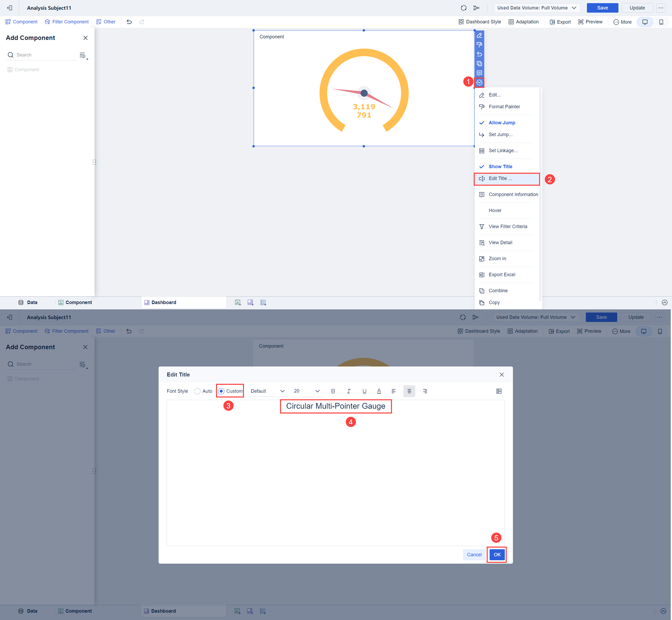Switch to the Data tab at bottom
Viewport: 672px width, 620px height.
(28, 302)
